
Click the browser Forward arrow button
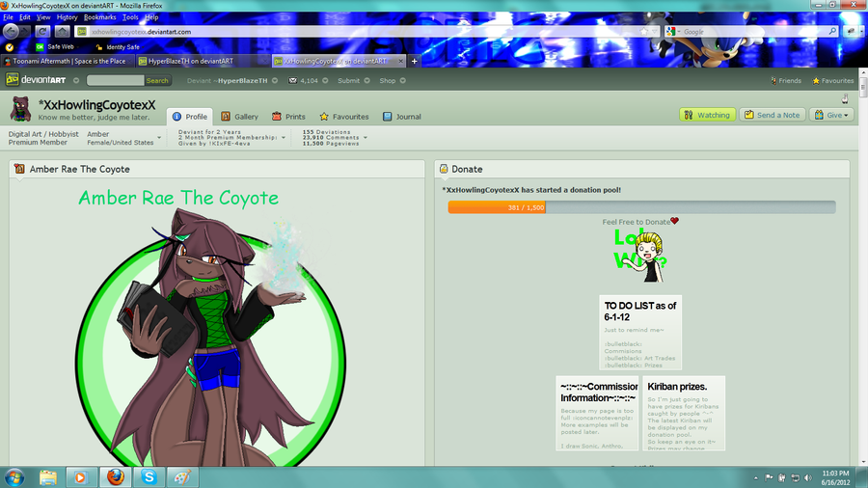(x=24, y=32)
